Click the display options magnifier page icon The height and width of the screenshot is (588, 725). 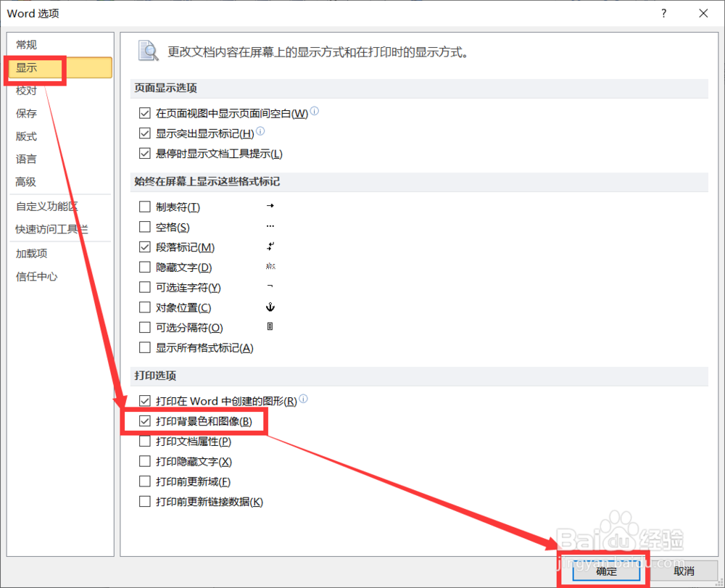pyautogui.click(x=149, y=50)
